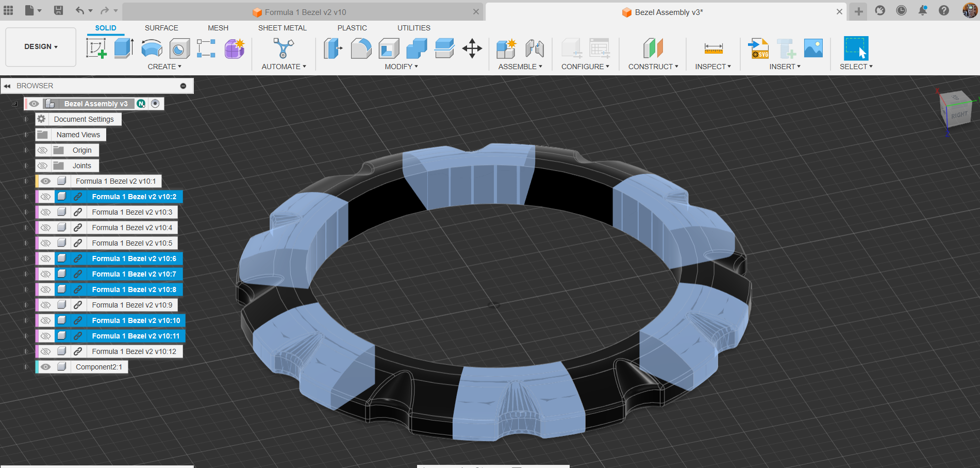Screen dimensions: 980x468
Task: Select the Revolve tool icon
Action: tap(152, 49)
